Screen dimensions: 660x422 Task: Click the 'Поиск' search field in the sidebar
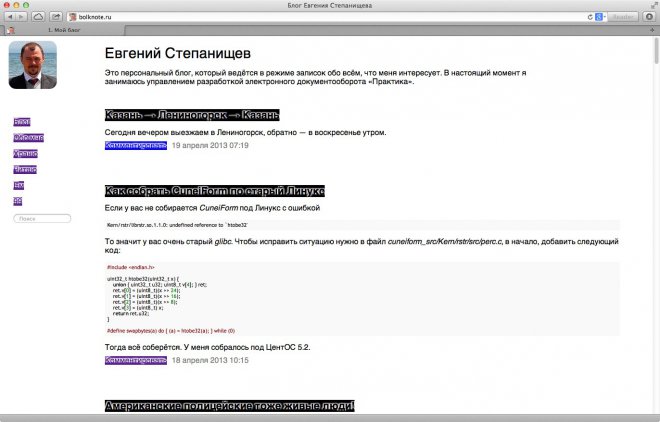(x=42, y=218)
